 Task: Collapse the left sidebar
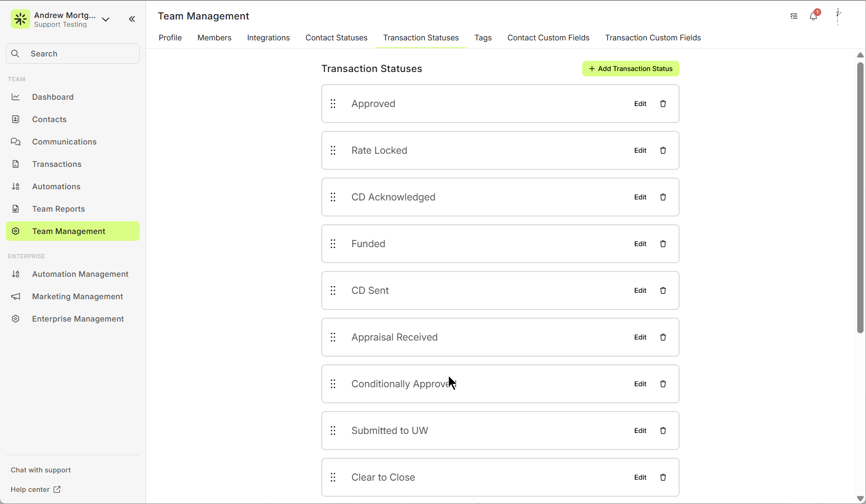[132, 19]
